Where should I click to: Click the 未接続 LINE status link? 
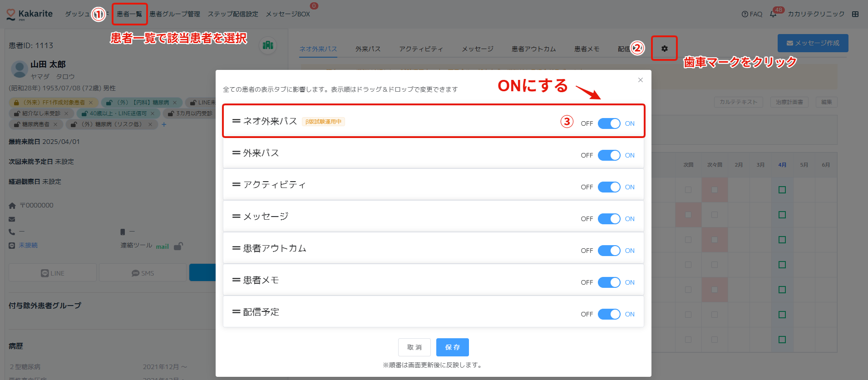(x=28, y=246)
